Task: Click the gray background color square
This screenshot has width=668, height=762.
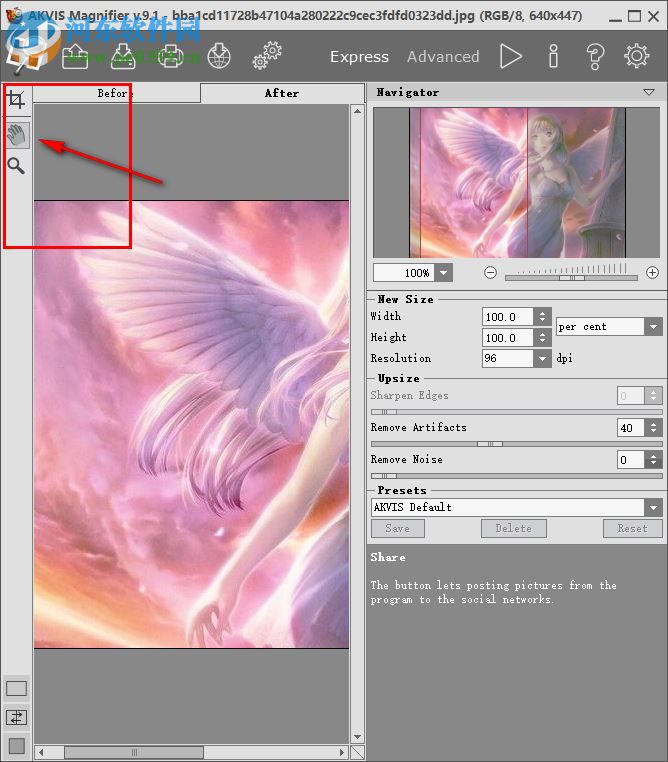Action: coord(17,745)
